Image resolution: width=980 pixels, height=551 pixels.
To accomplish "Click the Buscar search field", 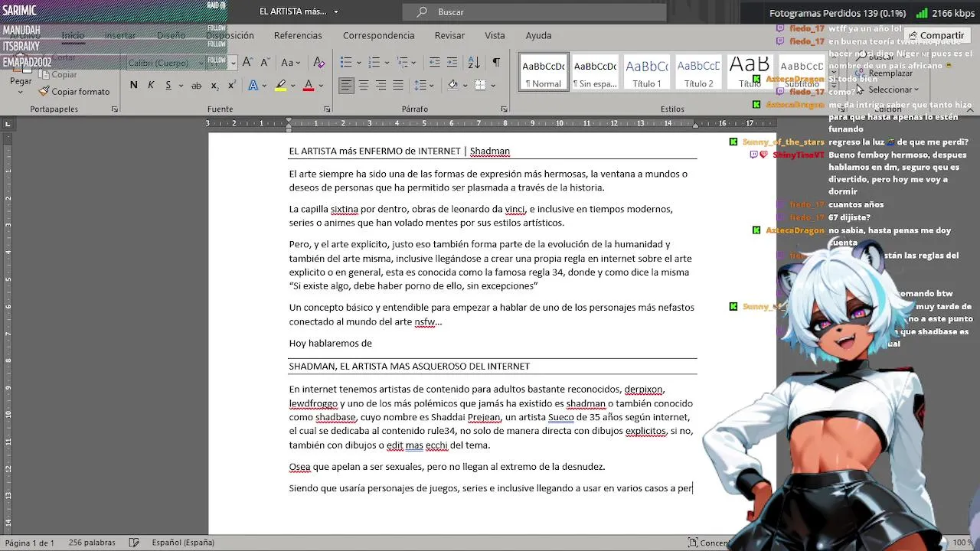I will [534, 11].
